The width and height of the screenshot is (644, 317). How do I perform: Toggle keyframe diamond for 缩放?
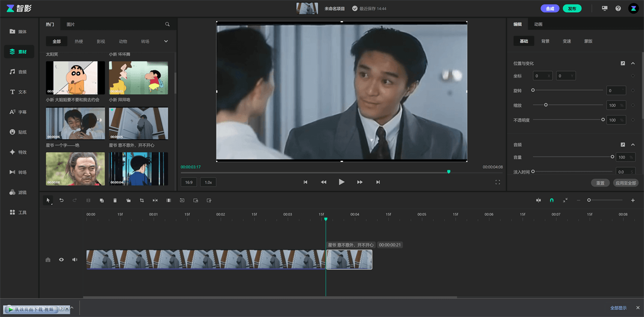pyautogui.click(x=633, y=105)
